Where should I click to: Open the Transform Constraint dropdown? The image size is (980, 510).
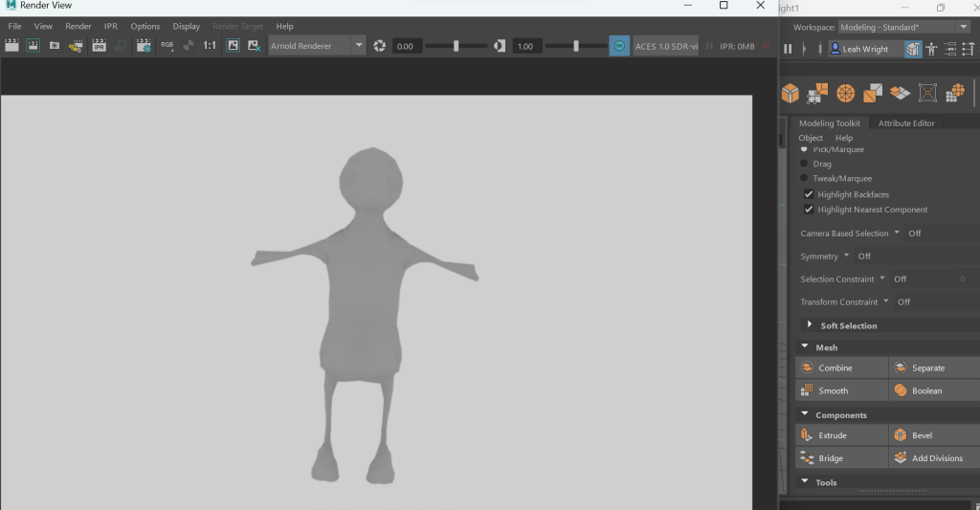pos(885,301)
